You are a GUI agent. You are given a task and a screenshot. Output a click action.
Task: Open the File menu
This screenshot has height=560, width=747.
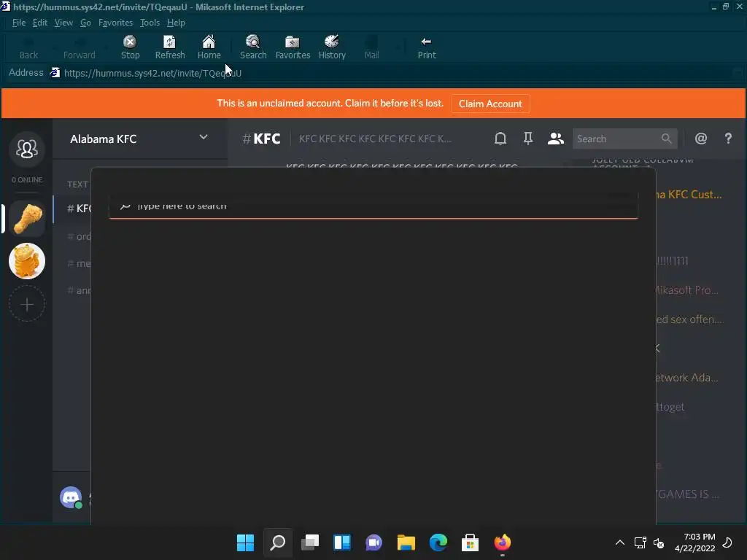click(18, 23)
